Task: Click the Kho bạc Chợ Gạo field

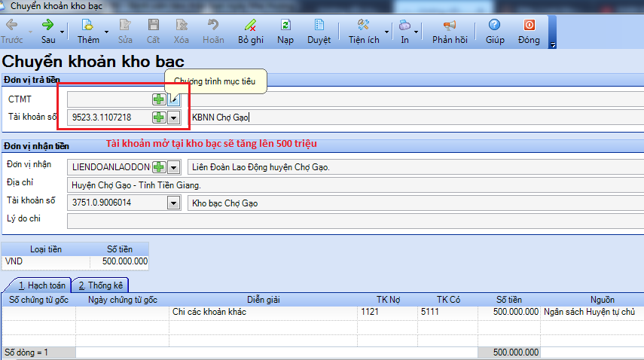Action: coord(416,203)
